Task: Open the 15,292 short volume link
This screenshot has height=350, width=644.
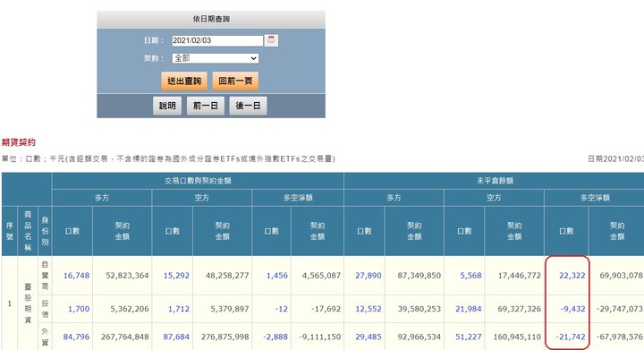Action: pyautogui.click(x=176, y=275)
